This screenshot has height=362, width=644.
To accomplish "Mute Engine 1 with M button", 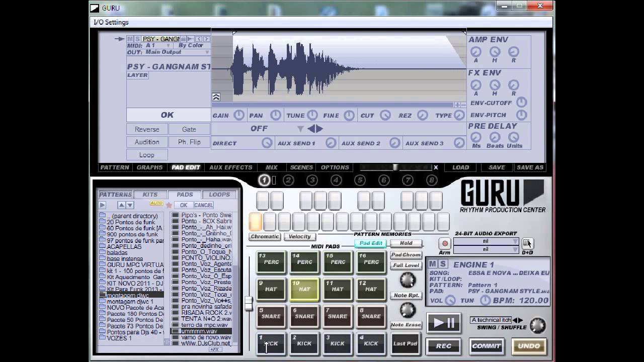I will click(433, 264).
